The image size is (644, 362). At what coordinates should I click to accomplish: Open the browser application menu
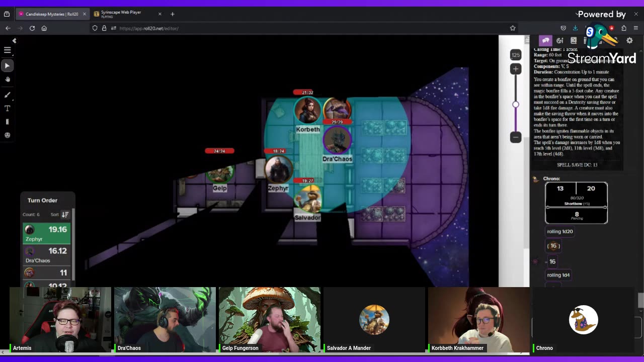tap(636, 28)
